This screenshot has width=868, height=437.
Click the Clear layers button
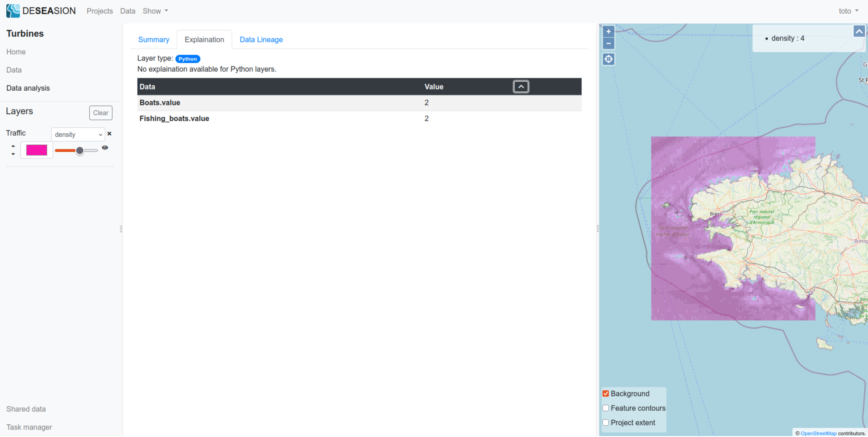click(100, 113)
